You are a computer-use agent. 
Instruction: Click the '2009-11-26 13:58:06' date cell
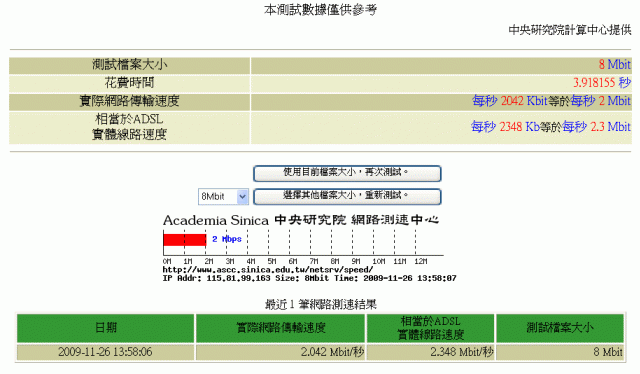pyautogui.click(x=106, y=352)
